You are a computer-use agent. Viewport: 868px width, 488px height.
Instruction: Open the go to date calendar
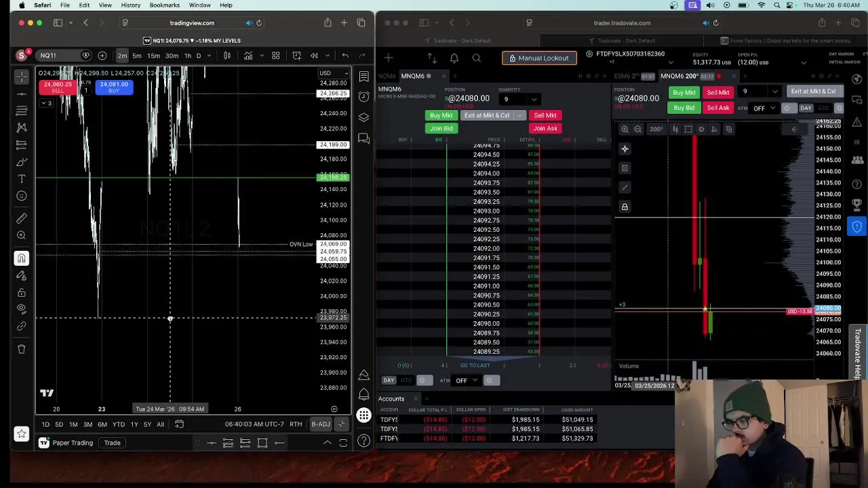click(x=179, y=424)
